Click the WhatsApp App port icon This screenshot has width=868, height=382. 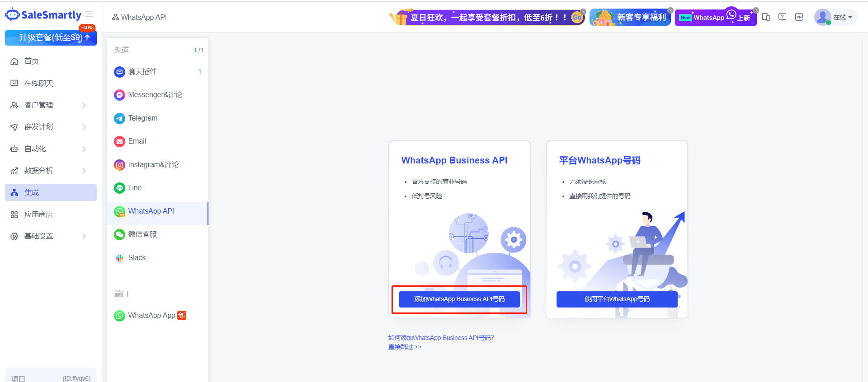(x=119, y=316)
